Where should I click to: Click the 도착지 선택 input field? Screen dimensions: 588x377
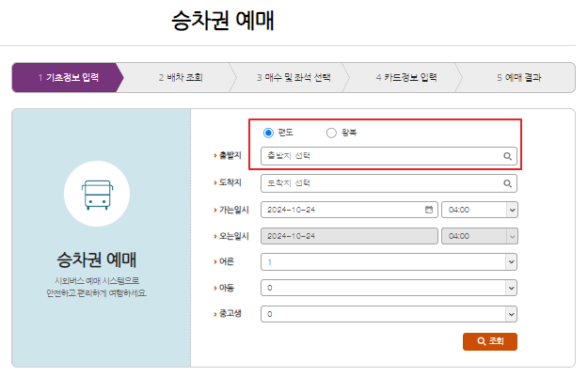[x=389, y=183]
